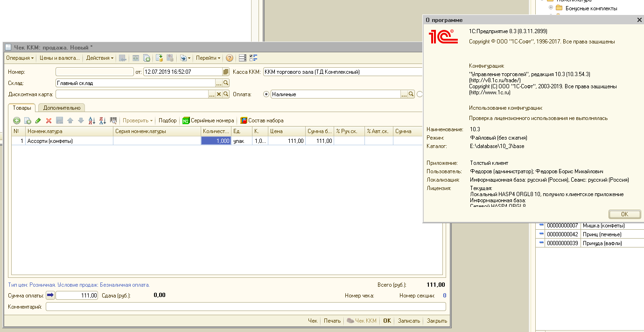Open dropdown arrow beside the export icon
Image resolution: width=644 pixels, height=332 pixels.
(189, 58)
